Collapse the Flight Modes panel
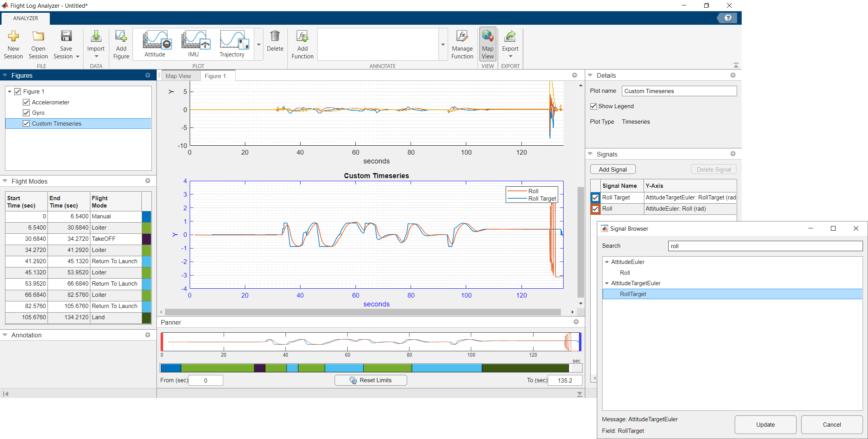 click(5, 181)
